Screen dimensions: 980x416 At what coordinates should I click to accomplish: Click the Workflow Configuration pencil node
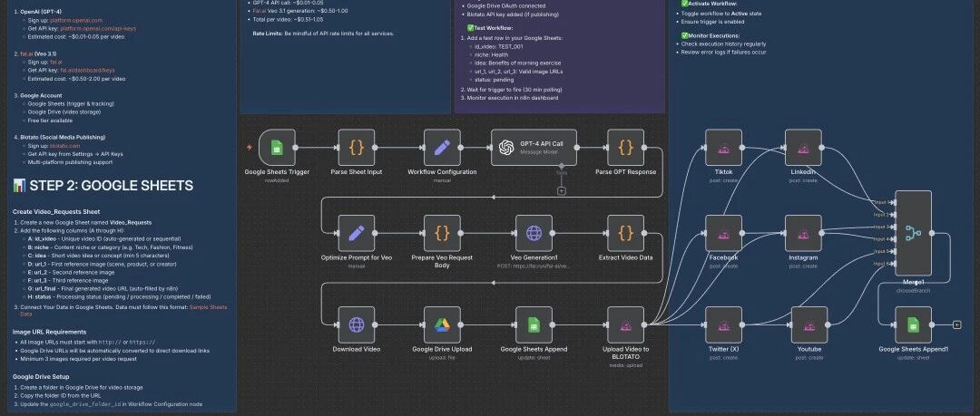(x=442, y=147)
